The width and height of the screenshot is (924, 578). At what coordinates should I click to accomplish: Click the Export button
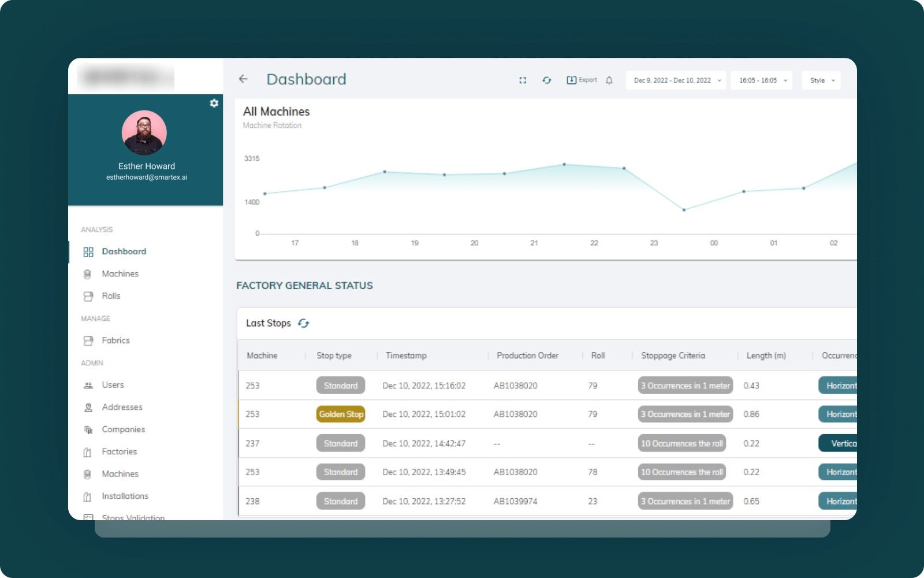[x=582, y=80]
